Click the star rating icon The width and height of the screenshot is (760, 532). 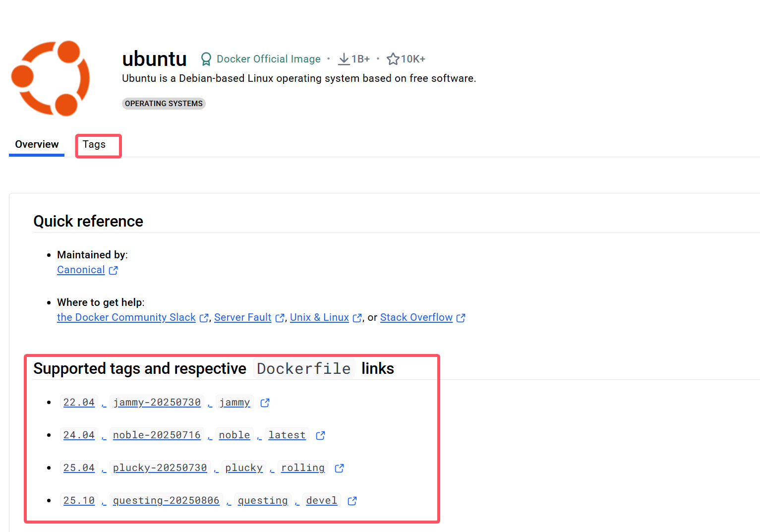coord(393,59)
